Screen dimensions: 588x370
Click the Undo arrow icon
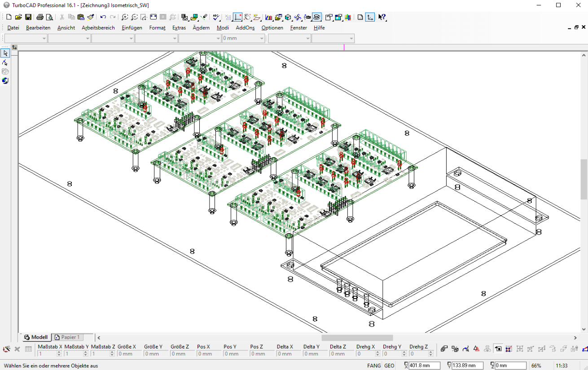click(103, 17)
